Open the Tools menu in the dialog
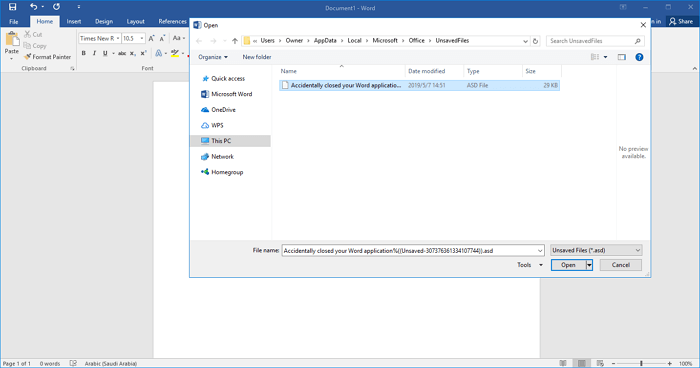Screen dimensions: 700x368 click(530, 265)
